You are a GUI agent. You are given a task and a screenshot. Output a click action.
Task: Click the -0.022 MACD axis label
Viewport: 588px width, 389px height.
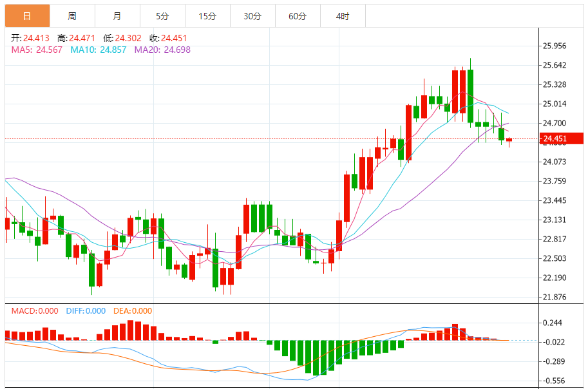point(554,342)
